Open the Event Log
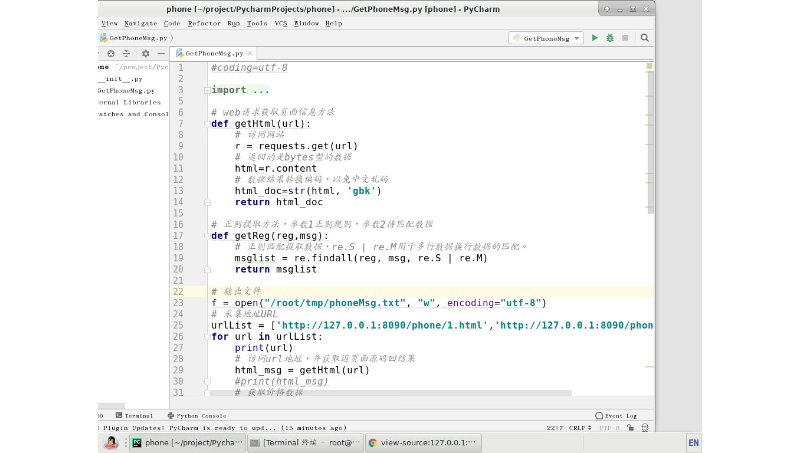 (616, 416)
